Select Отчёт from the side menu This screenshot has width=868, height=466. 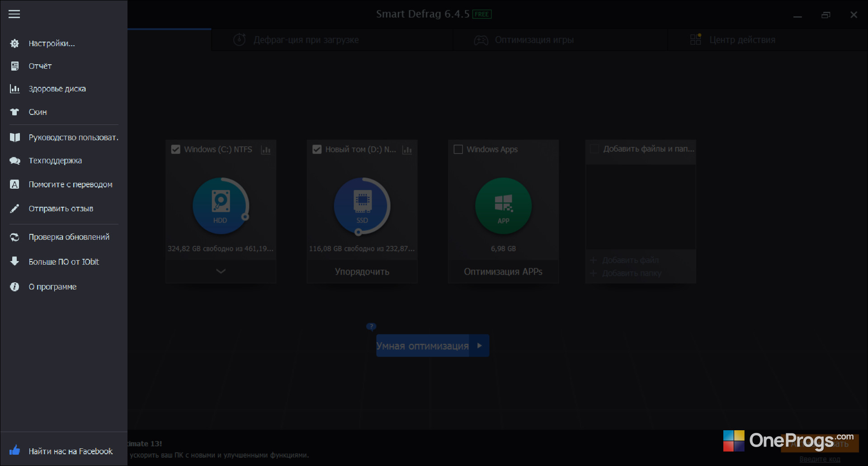(x=40, y=66)
